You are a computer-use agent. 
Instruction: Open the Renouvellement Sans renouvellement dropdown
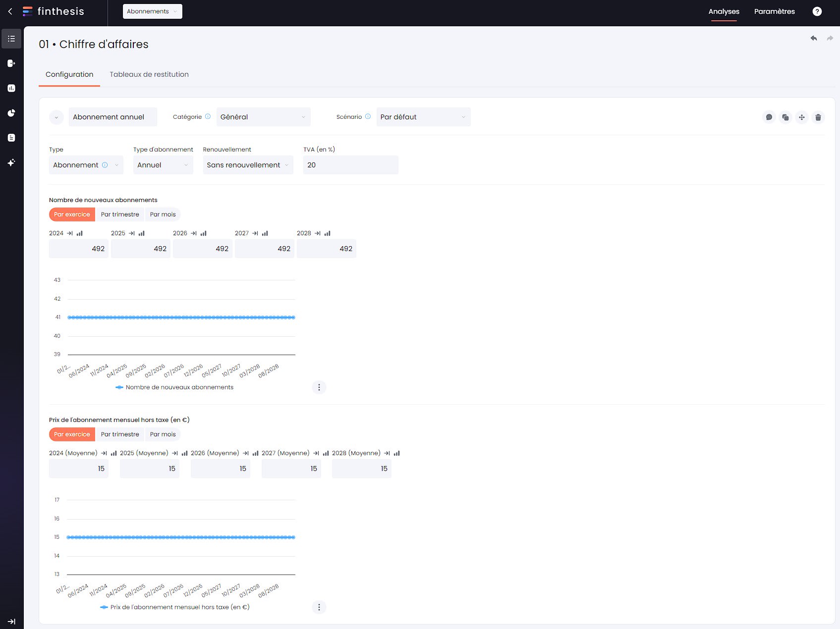248,165
